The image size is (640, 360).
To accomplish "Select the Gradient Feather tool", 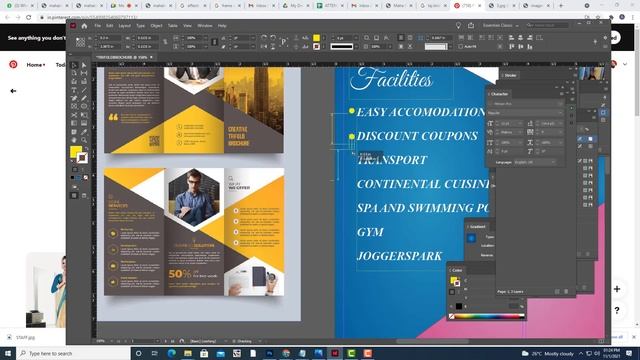I will pos(84,123).
